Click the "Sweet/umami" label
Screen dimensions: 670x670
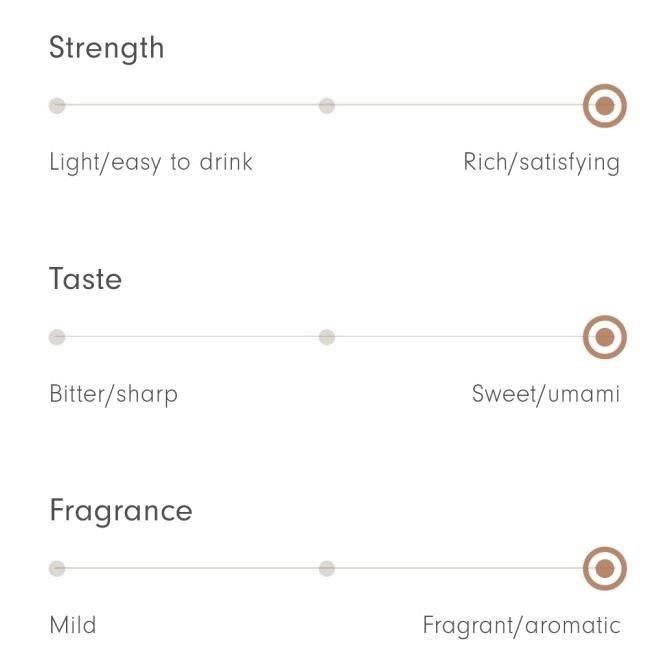(x=545, y=394)
